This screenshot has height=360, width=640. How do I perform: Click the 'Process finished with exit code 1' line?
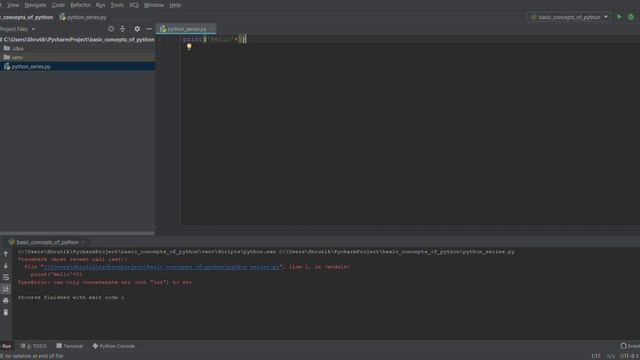(71, 297)
